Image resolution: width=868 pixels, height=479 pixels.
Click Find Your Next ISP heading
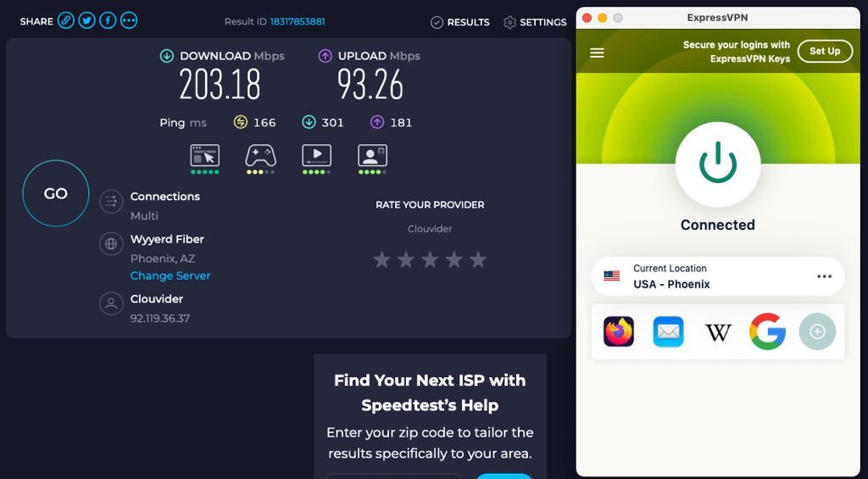pyautogui.click(x=430, y=393)
